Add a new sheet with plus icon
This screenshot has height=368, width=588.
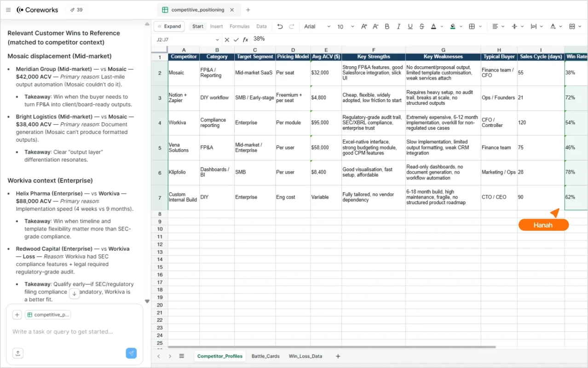tap(338, 356)
